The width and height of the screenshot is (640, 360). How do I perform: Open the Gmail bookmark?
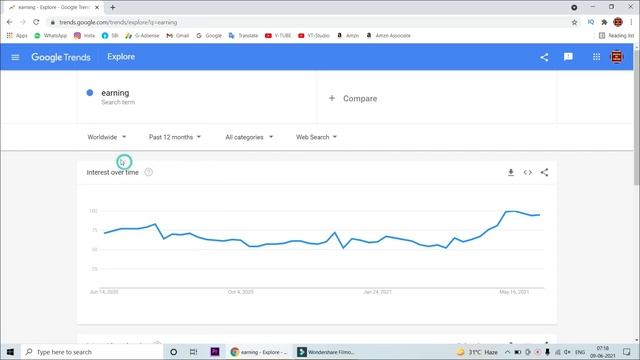tap(178, 36)
